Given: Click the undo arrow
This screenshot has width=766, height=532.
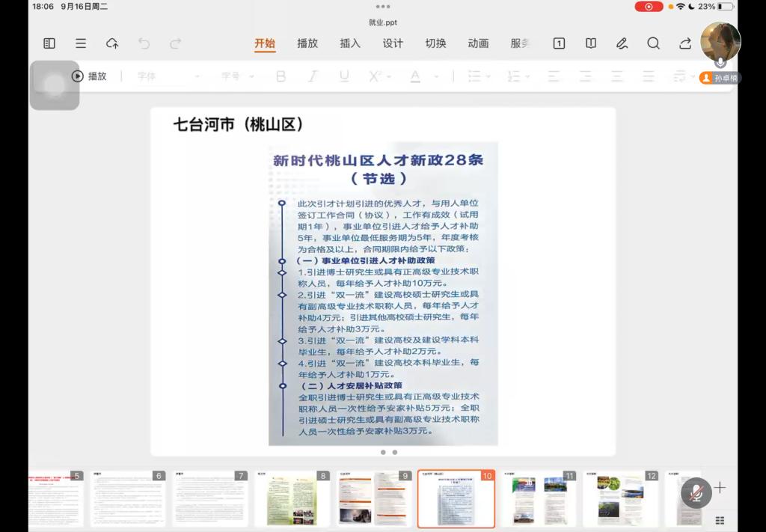Looking at the screenshot, I should 144,43.
